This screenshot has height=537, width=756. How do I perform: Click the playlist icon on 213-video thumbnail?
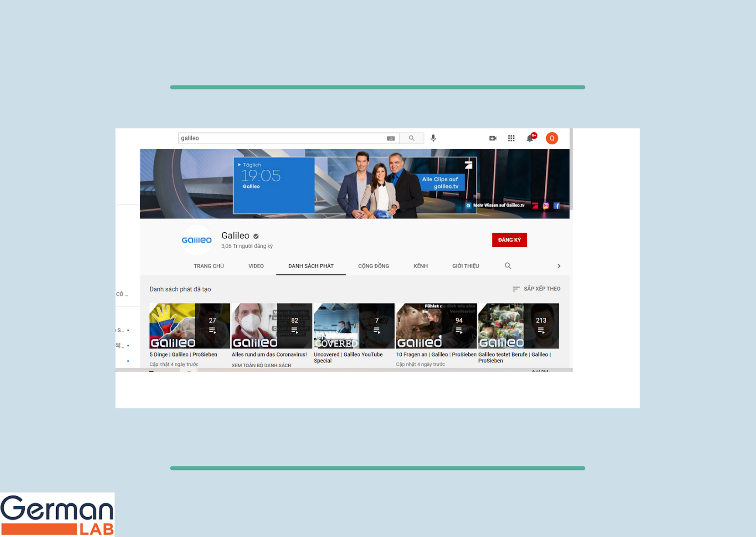[x=541, y=330]
